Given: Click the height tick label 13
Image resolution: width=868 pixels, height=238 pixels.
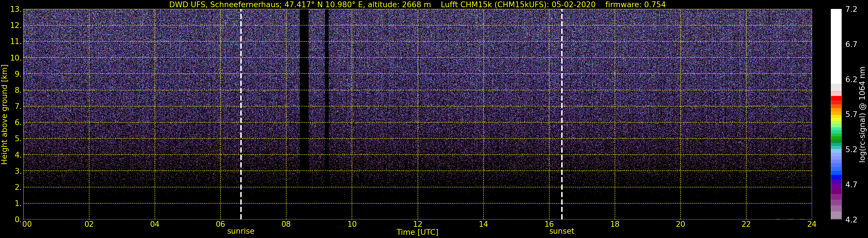Looking at the screenshot, I should [x=16, y=9].
